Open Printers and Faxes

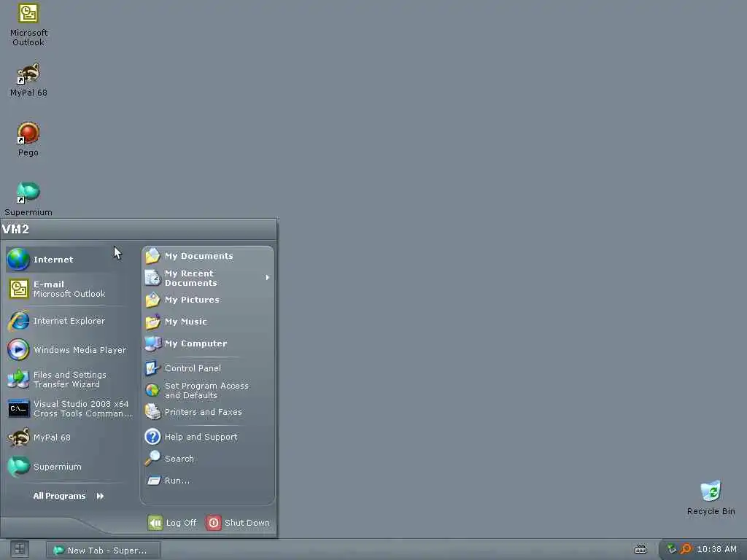point(208,413)
